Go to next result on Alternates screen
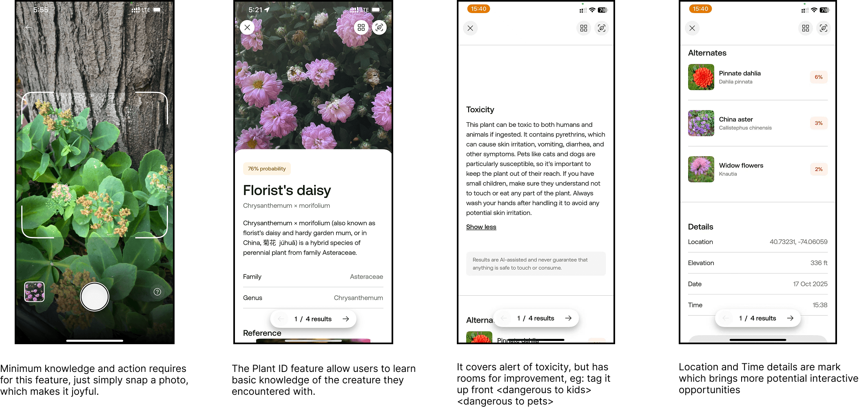 [790, 318]
